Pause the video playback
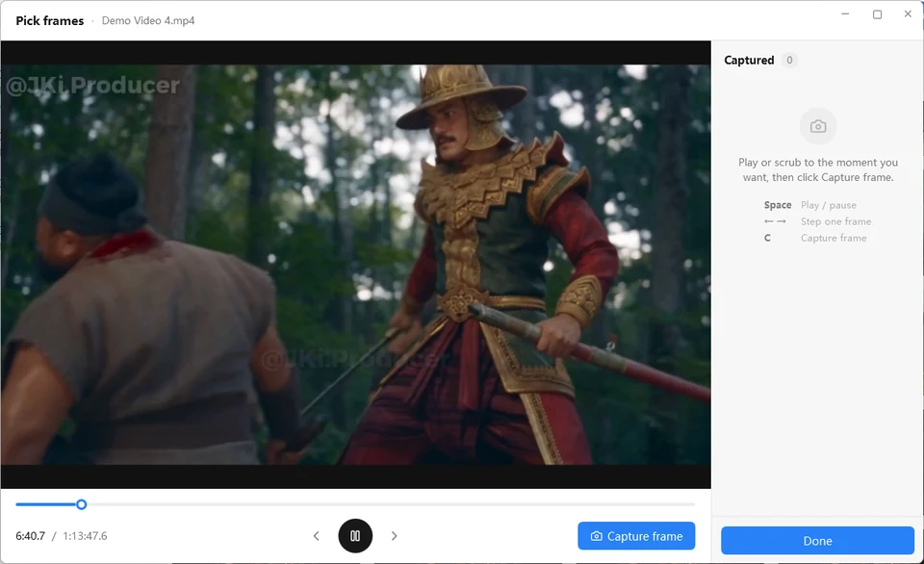 [355, 536]
